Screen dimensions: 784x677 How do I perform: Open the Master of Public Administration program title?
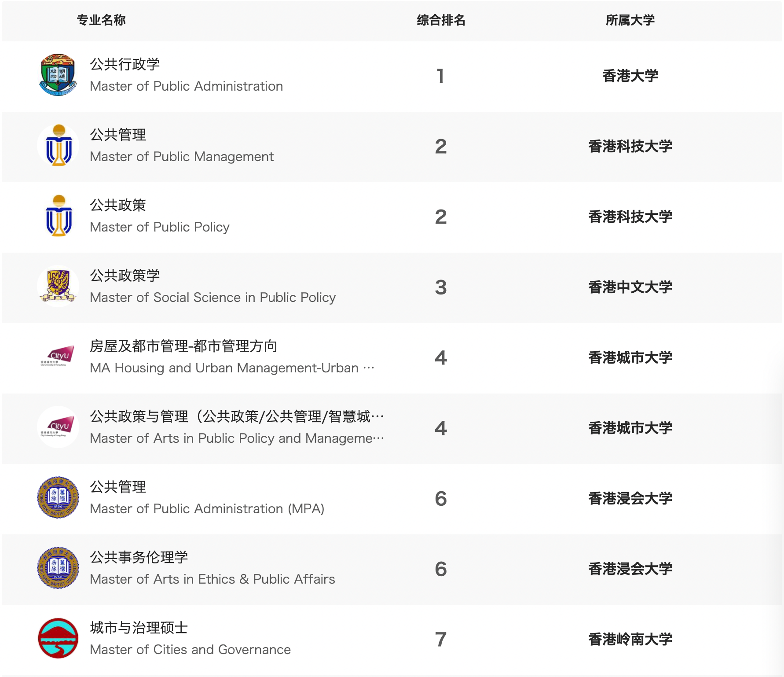click(186, 86)
